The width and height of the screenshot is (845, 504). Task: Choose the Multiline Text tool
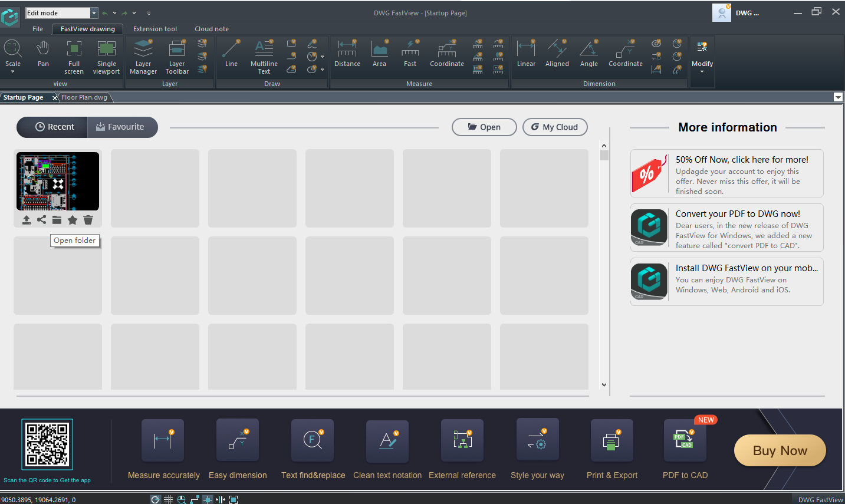tap(264, 57)
